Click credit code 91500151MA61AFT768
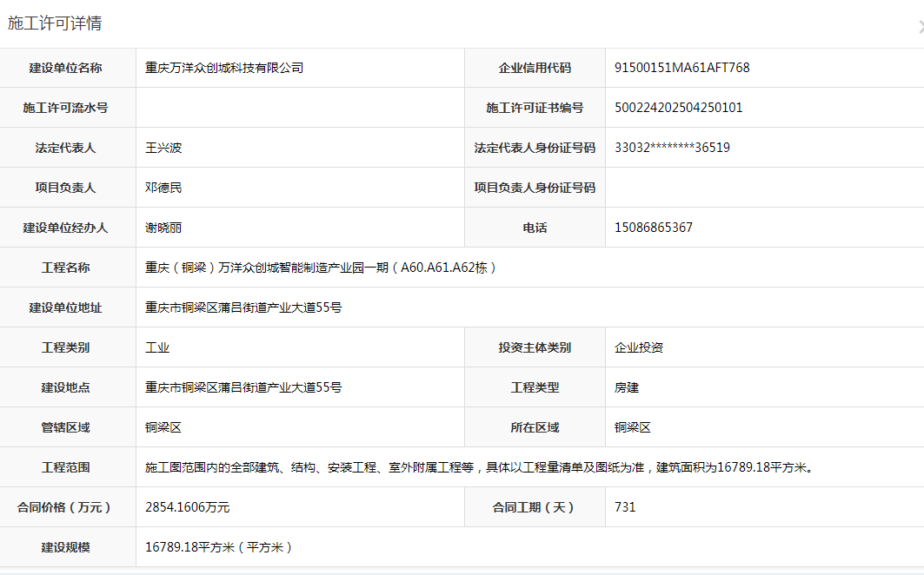Viewport: 924px width, 575px height. pyautogui.click(x=681, y=68)
